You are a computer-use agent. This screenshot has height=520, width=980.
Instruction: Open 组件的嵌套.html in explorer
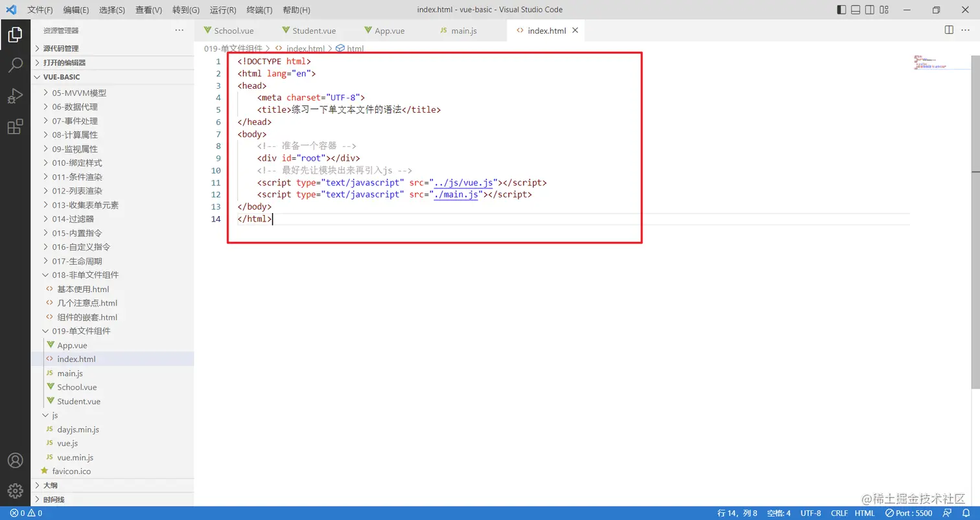click(x=113, y=317)
